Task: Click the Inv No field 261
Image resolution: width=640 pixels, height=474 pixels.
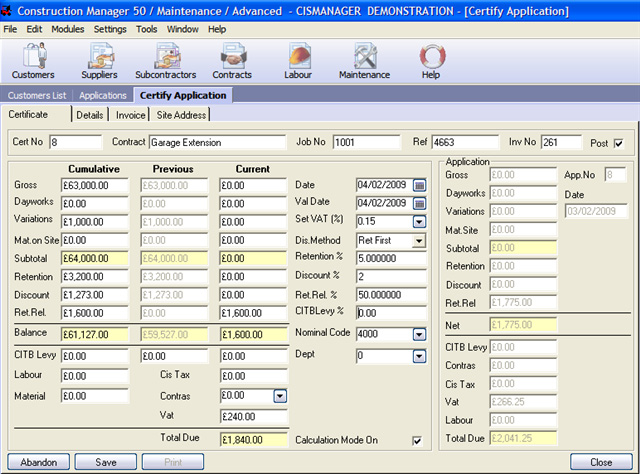Action: coord(562,142)
